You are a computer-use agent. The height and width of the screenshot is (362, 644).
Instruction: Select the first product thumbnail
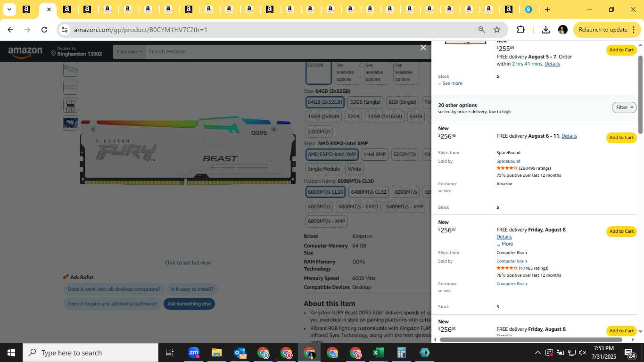71,70
